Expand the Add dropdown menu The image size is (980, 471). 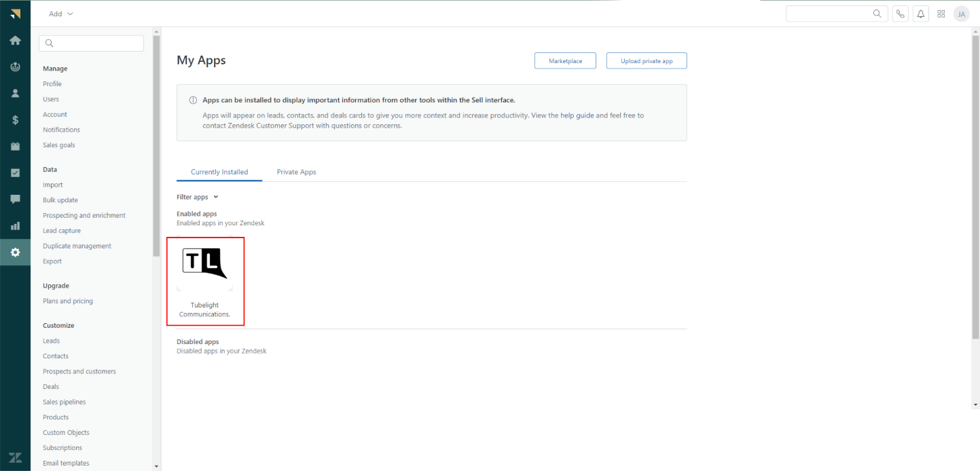coord(61,14)
